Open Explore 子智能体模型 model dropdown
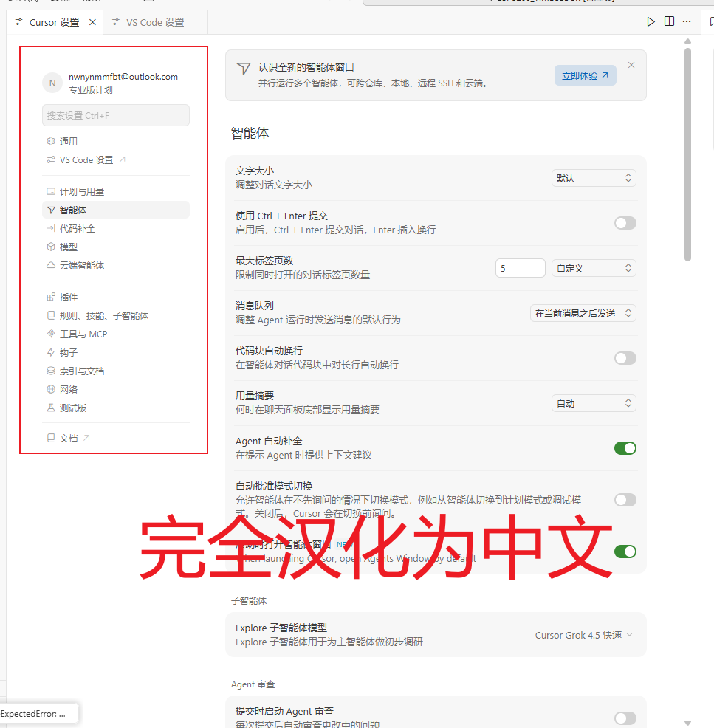The height and width of the screenshot is (728, 714). point(583,635)
